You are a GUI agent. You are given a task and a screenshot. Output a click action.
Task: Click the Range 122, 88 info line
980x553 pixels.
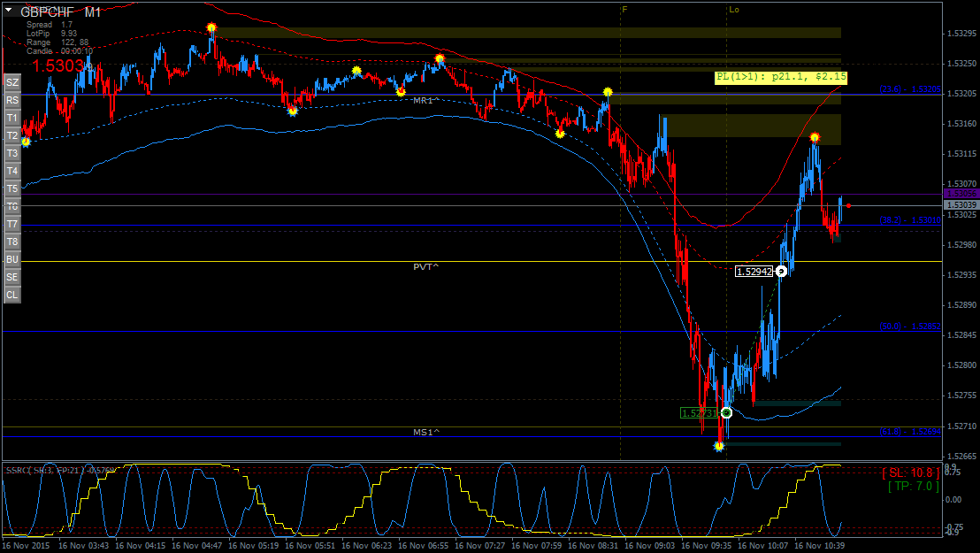(57, 42)
